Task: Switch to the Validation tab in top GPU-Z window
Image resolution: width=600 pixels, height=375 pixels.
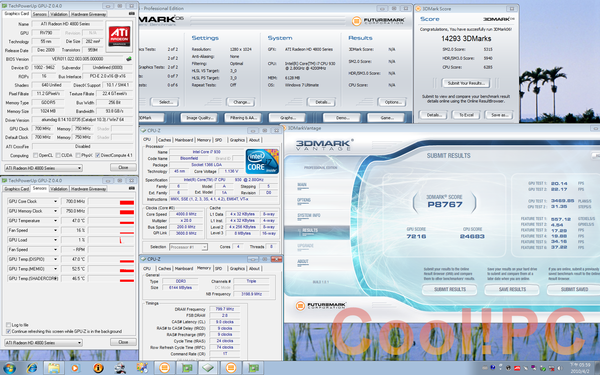Action: (59, 14)
